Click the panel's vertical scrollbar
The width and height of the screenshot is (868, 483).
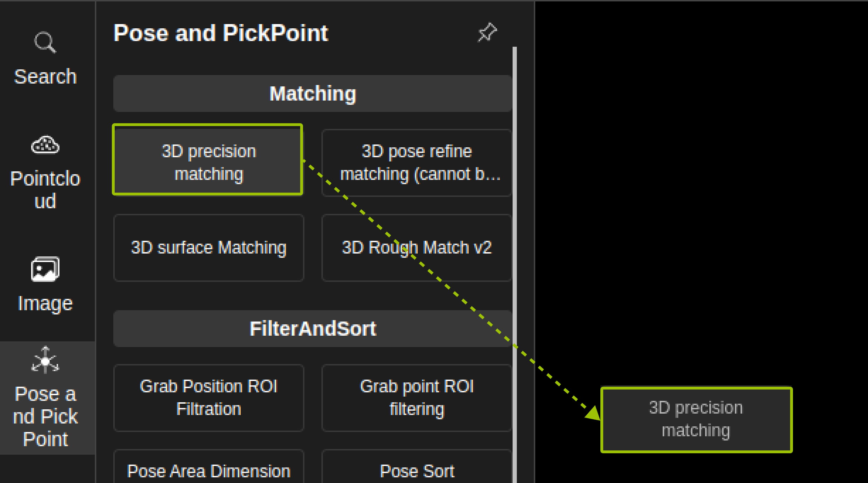515,265
